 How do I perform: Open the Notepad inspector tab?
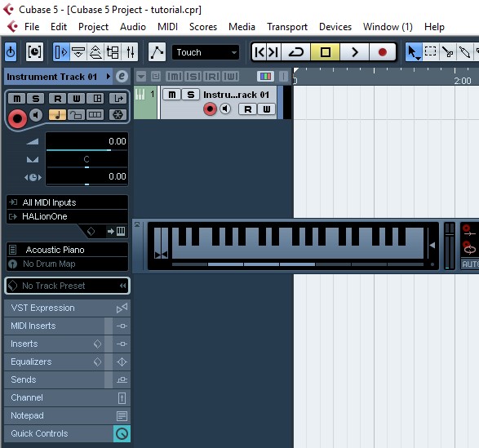pyautogui.click(x=67, y=415)
